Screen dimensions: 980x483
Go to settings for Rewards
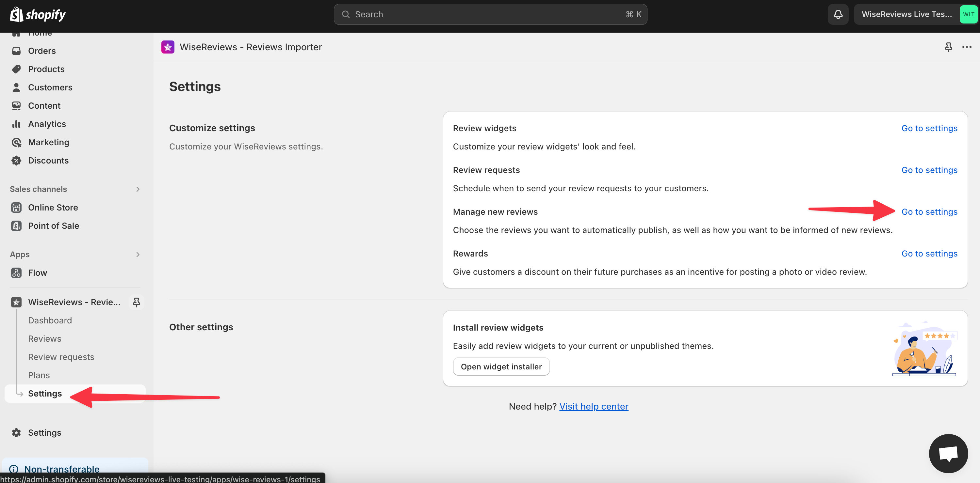pyautogui.click(x=929, y=254)
